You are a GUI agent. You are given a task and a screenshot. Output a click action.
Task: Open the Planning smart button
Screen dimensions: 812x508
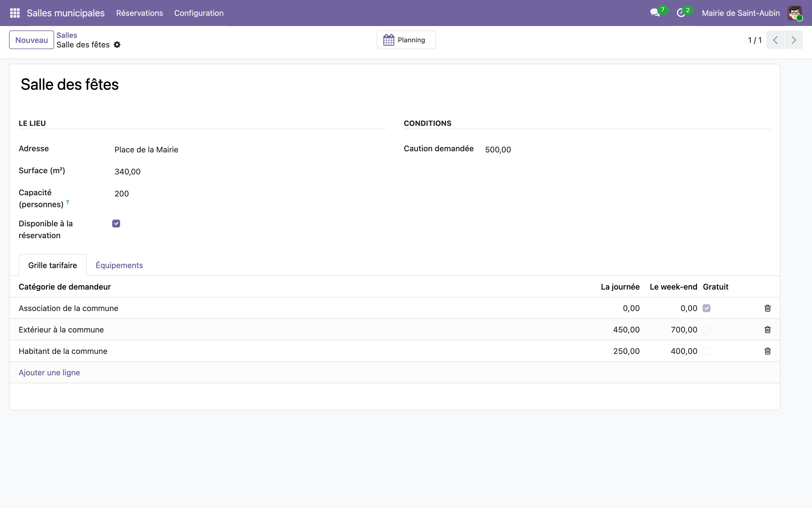406,40
